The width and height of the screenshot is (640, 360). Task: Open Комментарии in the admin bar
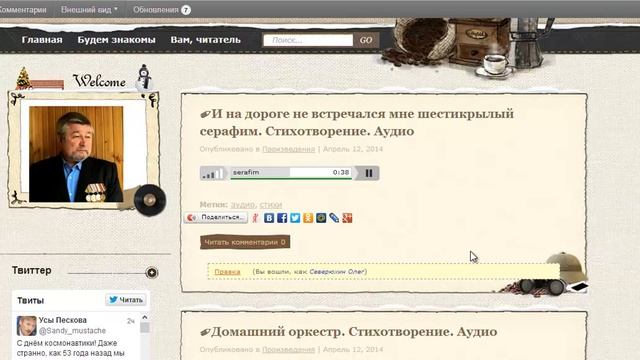point(23,9)
